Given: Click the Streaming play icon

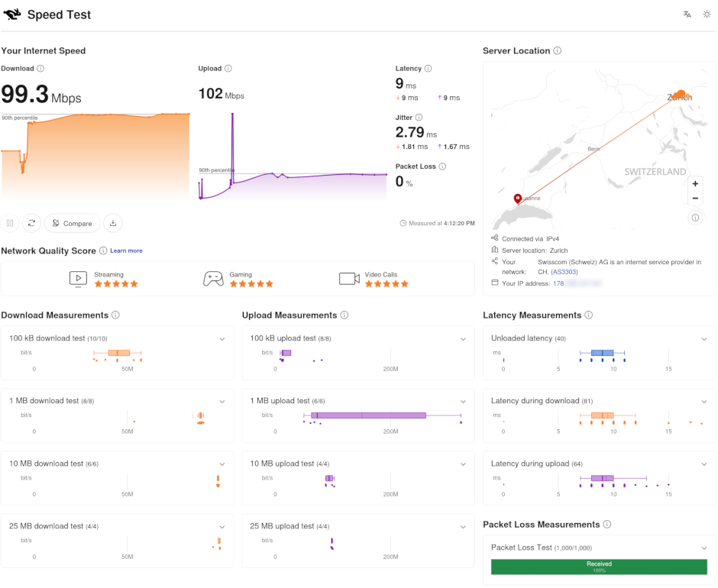Looking at the screenshot, I should [x=78, y=279].
